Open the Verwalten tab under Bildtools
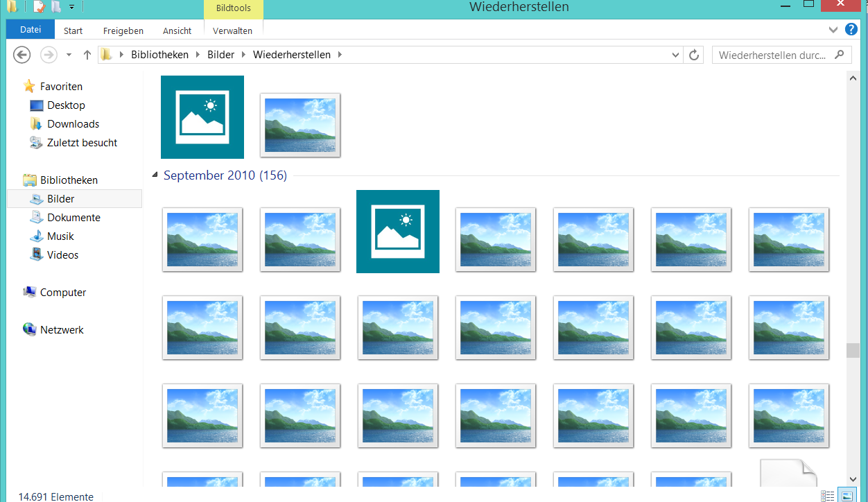This screenshot has width=868, height=502. pos(233,31)
